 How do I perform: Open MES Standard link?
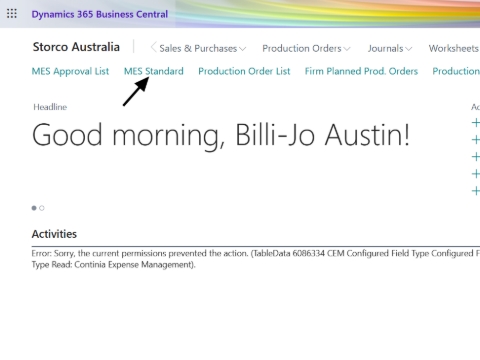pyautogui.click(x=154, y=71)
